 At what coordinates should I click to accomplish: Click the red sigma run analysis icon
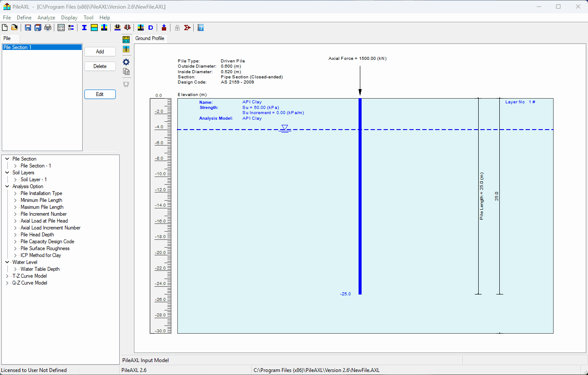[x=187, y=28]
